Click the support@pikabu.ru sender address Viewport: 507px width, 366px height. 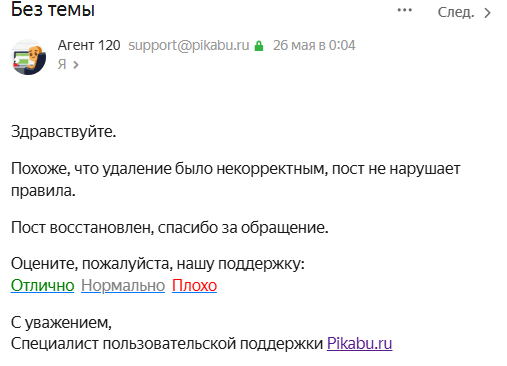(189, 45)
